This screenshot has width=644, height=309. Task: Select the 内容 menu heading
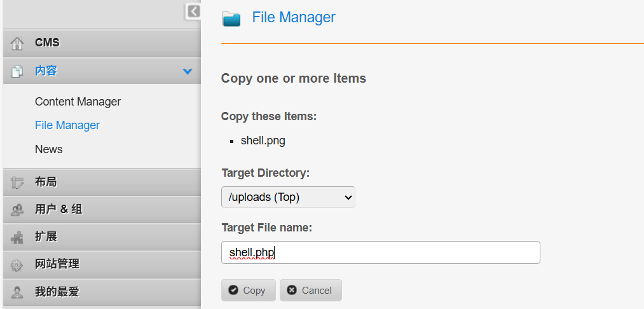pos(46,71)
